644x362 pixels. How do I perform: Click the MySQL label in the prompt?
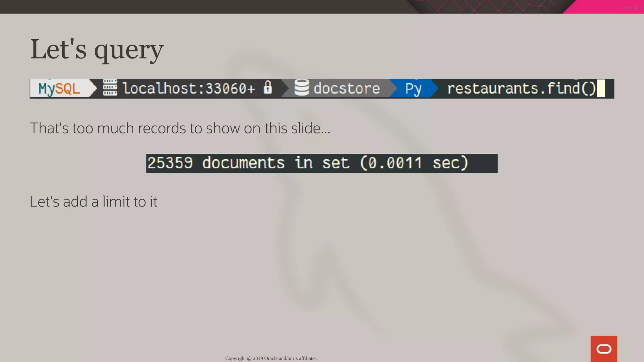click(x=59, y=89)
